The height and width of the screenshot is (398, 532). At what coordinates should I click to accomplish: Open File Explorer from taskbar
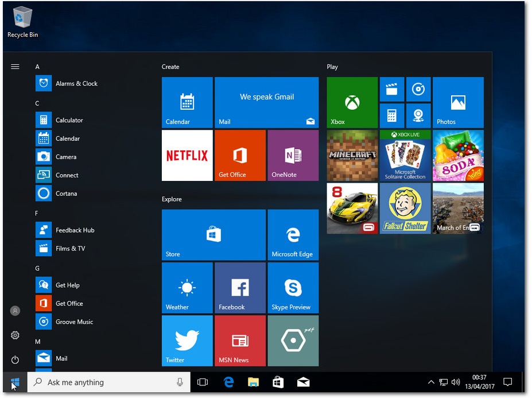254,382
